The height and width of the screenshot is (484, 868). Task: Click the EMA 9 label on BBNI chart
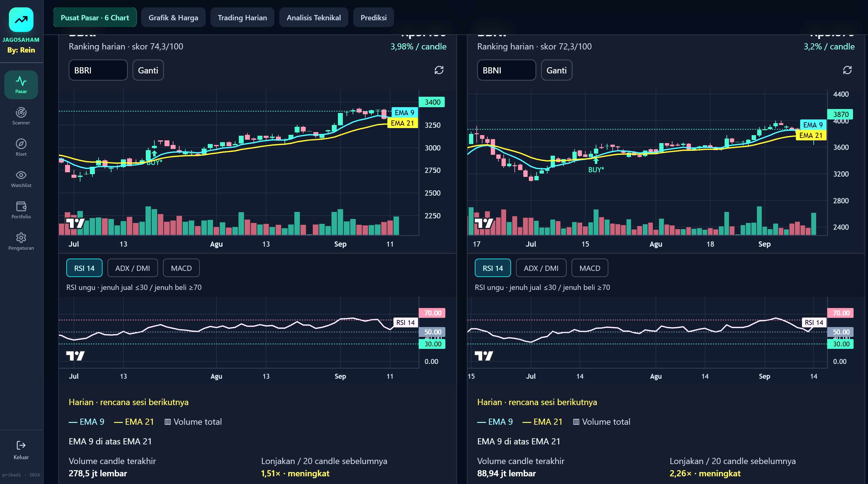click(x=813, y=125)
